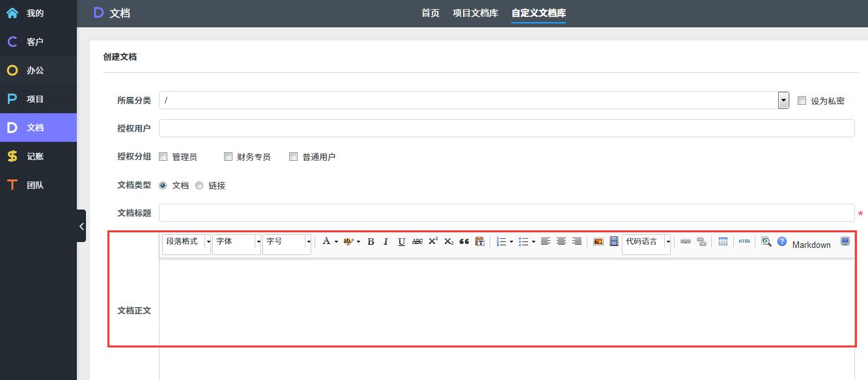
Task: Select the 链接 document type radio
Action: (x=199, y=185)
